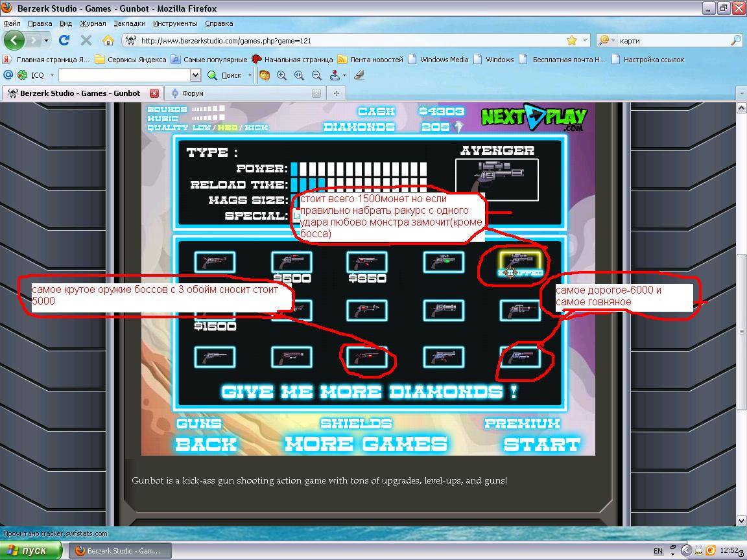
Task: Click the ICQ Поиск search button
Action: point(226,75)
